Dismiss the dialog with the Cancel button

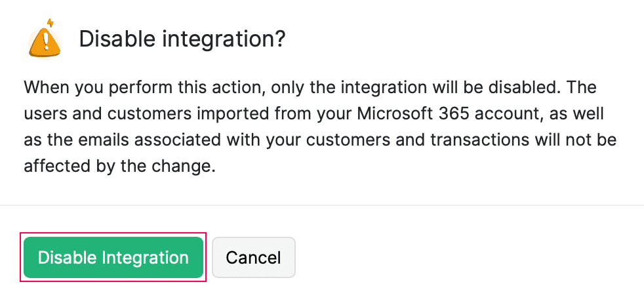coord(253,257)
